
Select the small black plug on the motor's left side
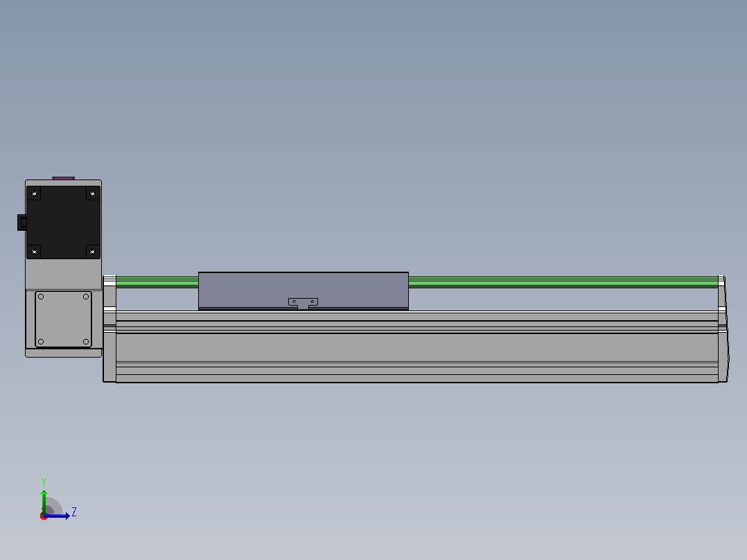coord(22,222)
